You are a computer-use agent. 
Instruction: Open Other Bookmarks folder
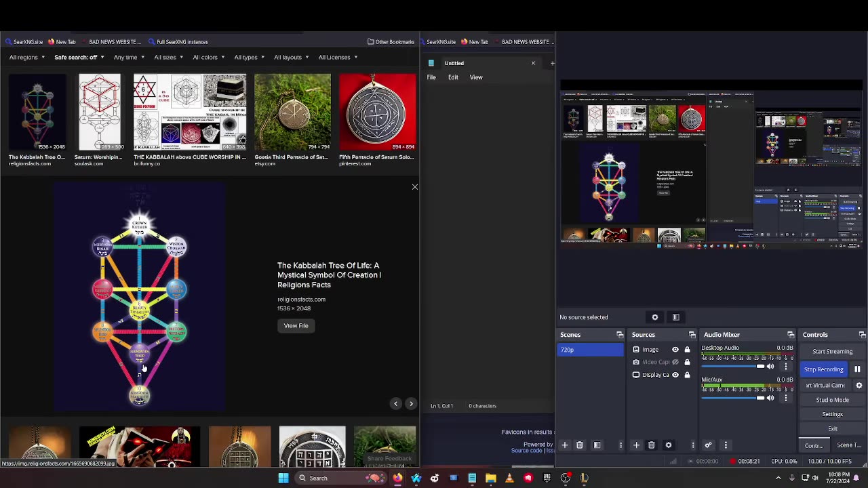click(391, 42)
